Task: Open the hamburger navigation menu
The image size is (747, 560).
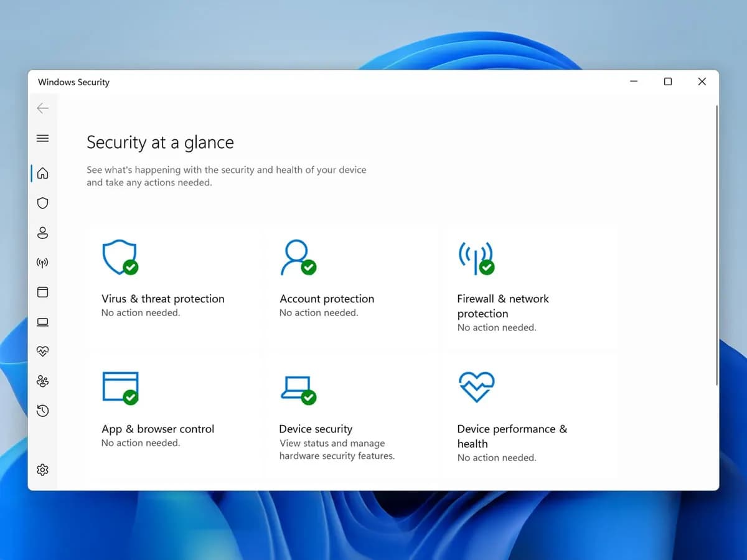Action: click(x=42, y=138)
